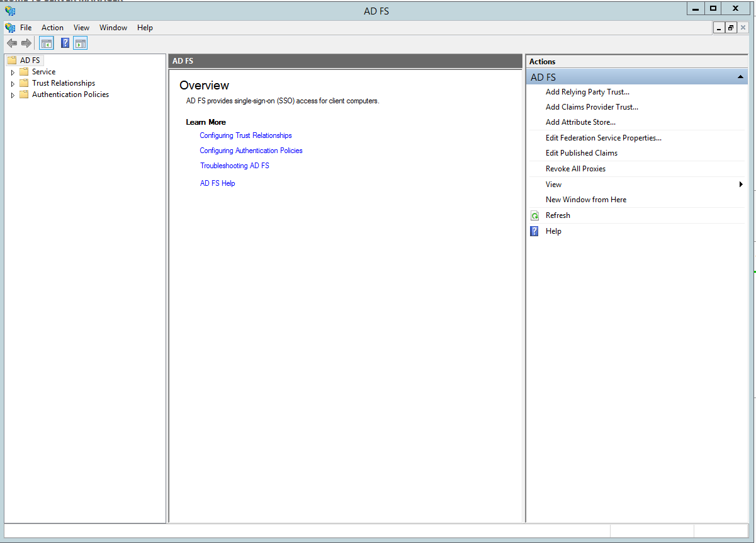Image resolution: width=756 pixels, height=543 pixels.
Task: Click the Service folder icon
Action: pos(24,72)
